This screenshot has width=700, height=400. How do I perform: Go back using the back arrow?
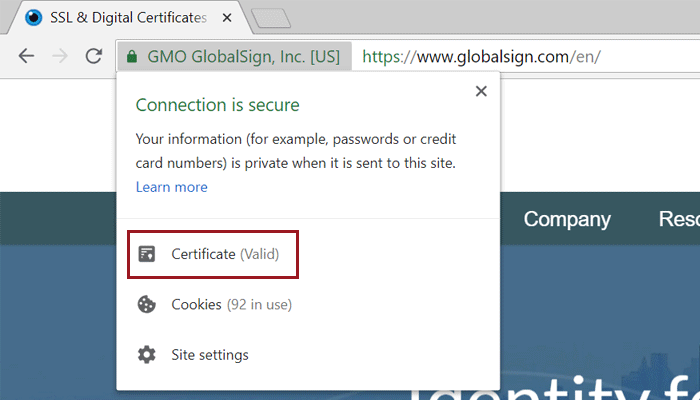pyautogui.click(x=26, y=56)
